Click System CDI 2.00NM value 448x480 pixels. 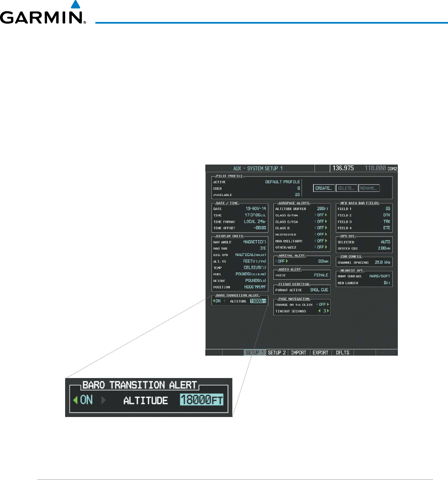(384, 249)
